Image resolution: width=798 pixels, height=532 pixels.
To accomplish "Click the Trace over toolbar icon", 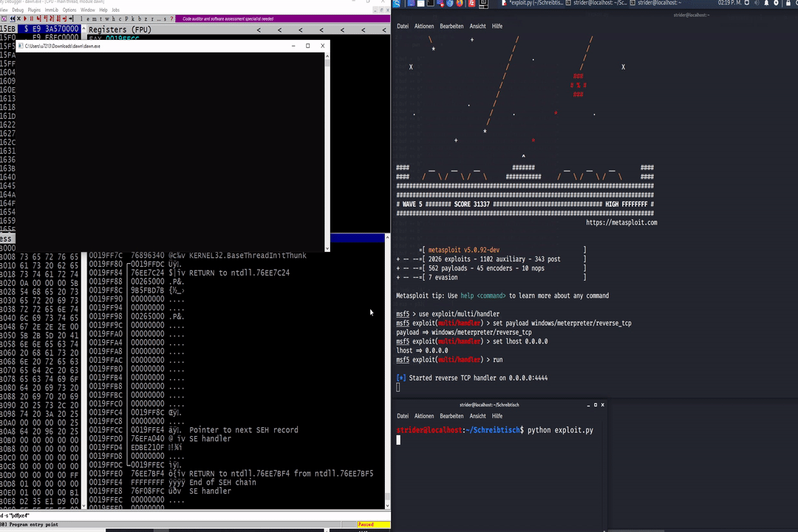I will [58, 18].
